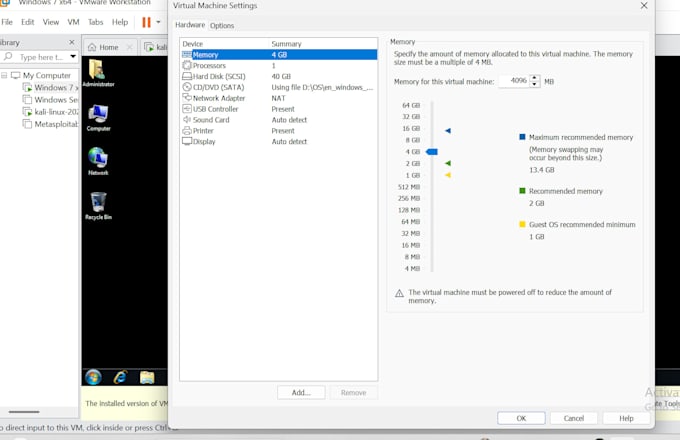The image size is (680, 440).
Task: Open the View menu
Action: [x=51, y=22]
